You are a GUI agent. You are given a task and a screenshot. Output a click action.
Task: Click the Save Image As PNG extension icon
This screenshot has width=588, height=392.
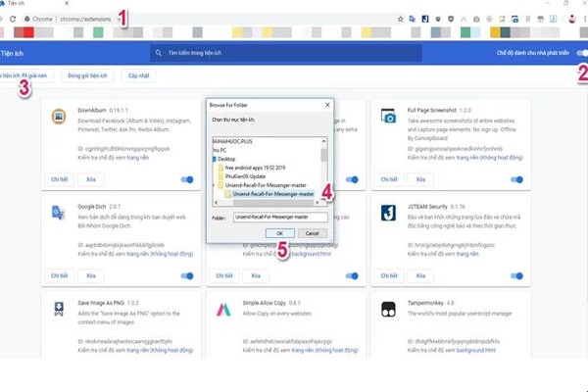pyautogui.click(x=59, y=309)
